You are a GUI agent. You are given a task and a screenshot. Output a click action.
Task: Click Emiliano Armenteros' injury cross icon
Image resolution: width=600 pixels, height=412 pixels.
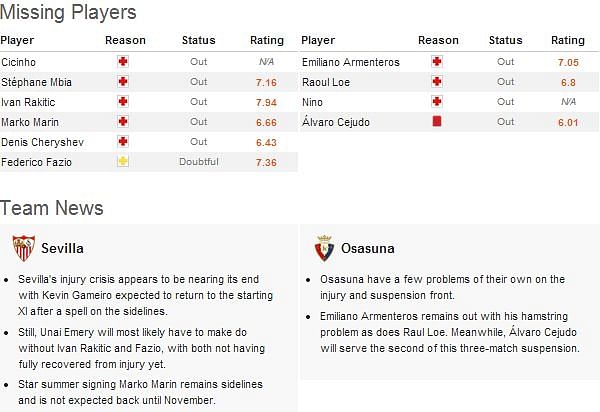[437, 62]
